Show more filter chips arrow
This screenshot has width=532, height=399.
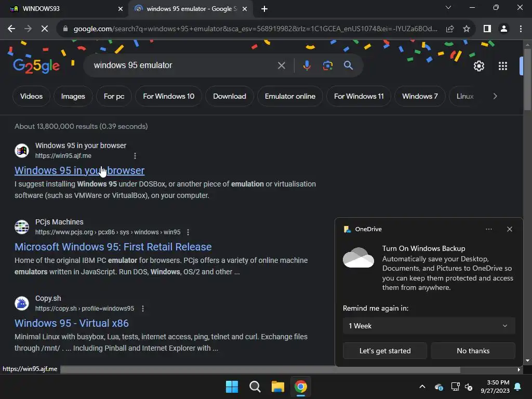495,96
